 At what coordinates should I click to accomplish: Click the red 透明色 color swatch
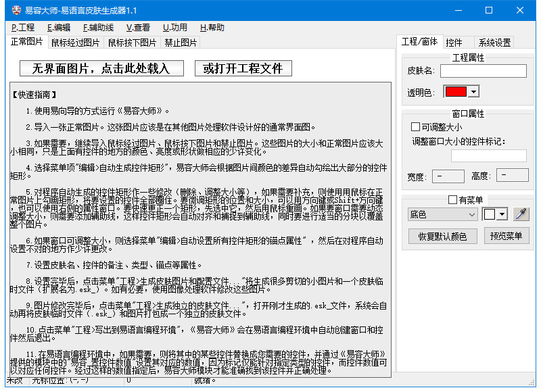pyautogui.click(x=456, y=92)
